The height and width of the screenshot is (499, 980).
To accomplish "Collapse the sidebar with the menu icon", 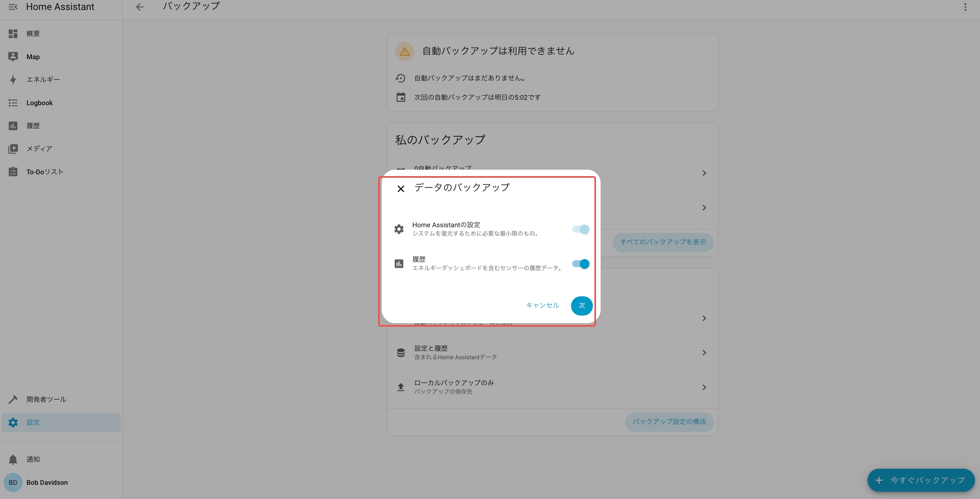I will (13, 7).
